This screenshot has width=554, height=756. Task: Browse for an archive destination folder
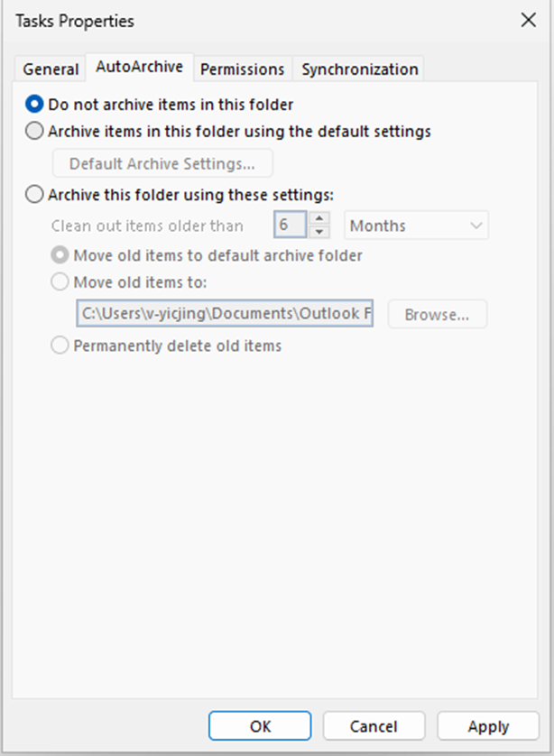point(437,314)
